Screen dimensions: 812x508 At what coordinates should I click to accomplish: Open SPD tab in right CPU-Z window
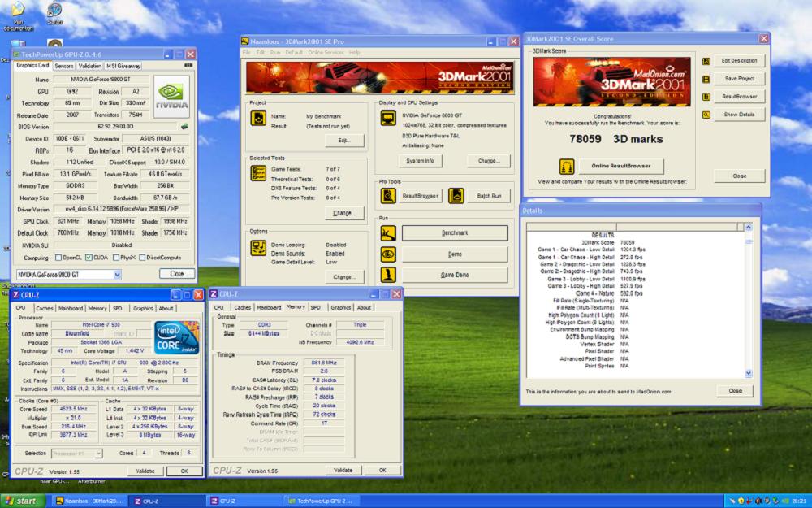pyautogui.click(x=315, y=307)
